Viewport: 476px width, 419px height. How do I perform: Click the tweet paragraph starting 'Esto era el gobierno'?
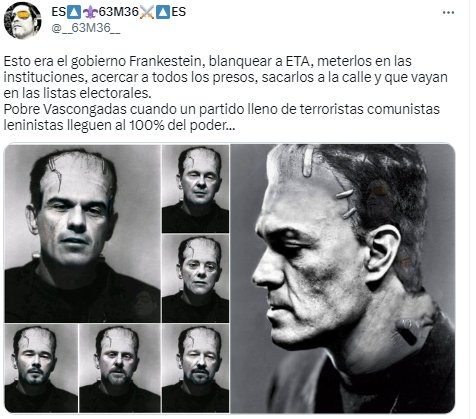point(226,77)
